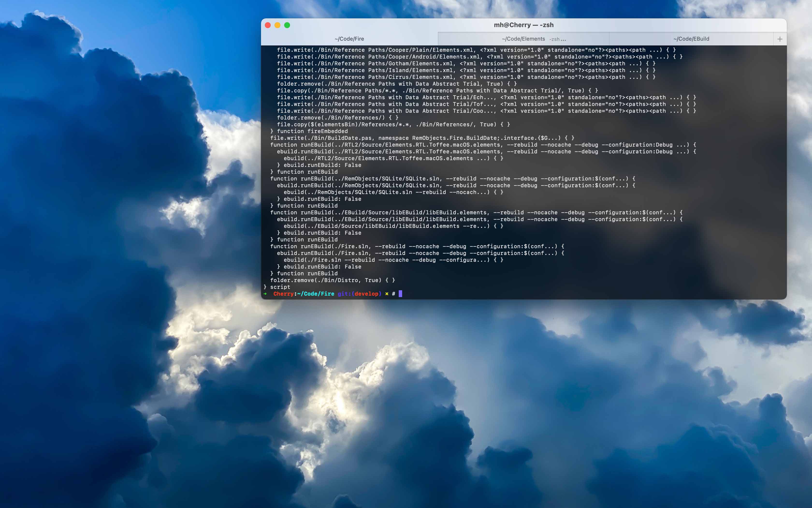Screen dimensions: 812x508
Task: Click 'ebuild(./Fire.sln --rebuild --nocache' line
Action: click(393, 260)
